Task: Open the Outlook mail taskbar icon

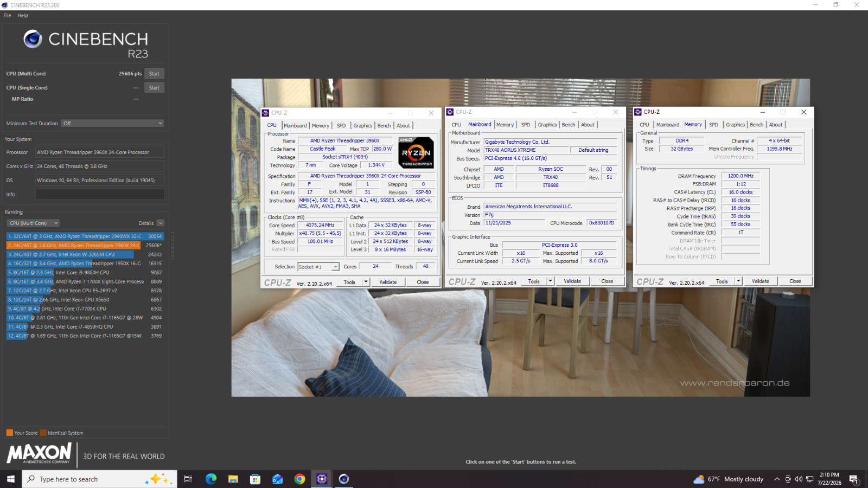Action: tap(277, 479)
